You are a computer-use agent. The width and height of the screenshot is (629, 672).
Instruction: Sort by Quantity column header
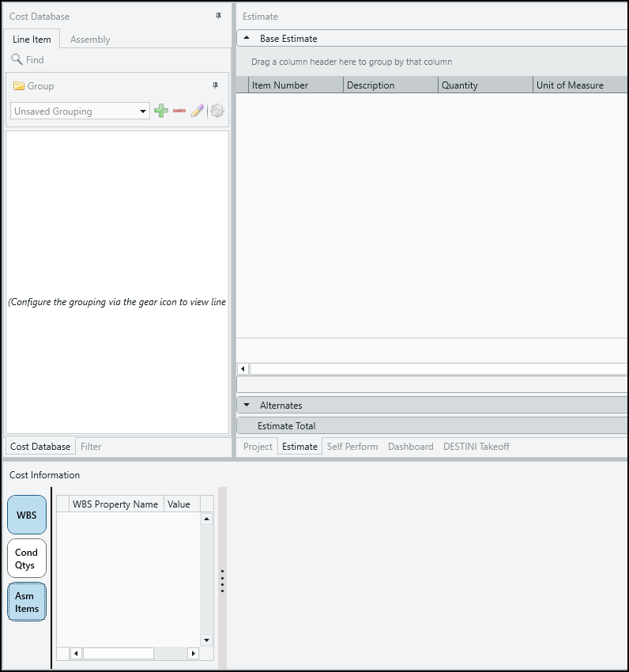coord(485,85)
